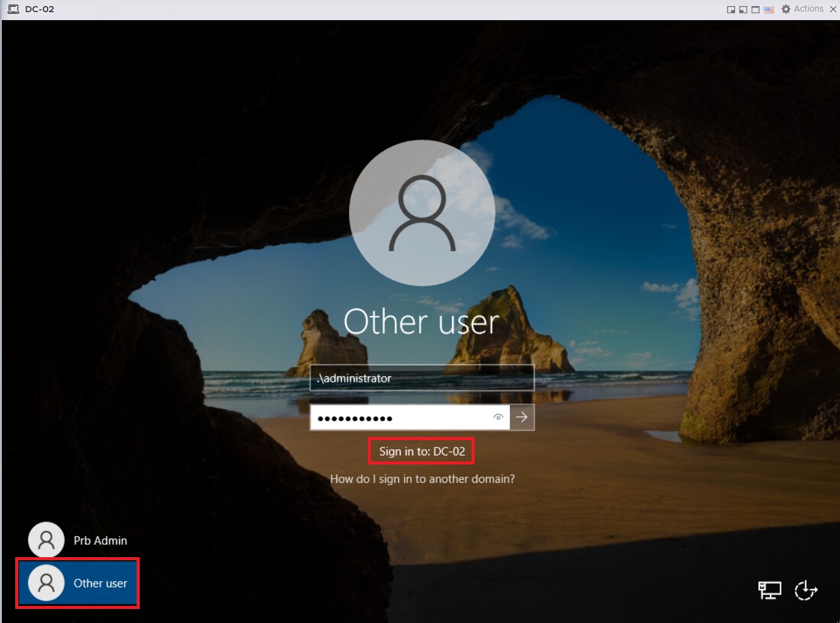Click the "Sign in to: DC-02" text
The height and width of the screenshot is (623, 840).
point(422,452)
